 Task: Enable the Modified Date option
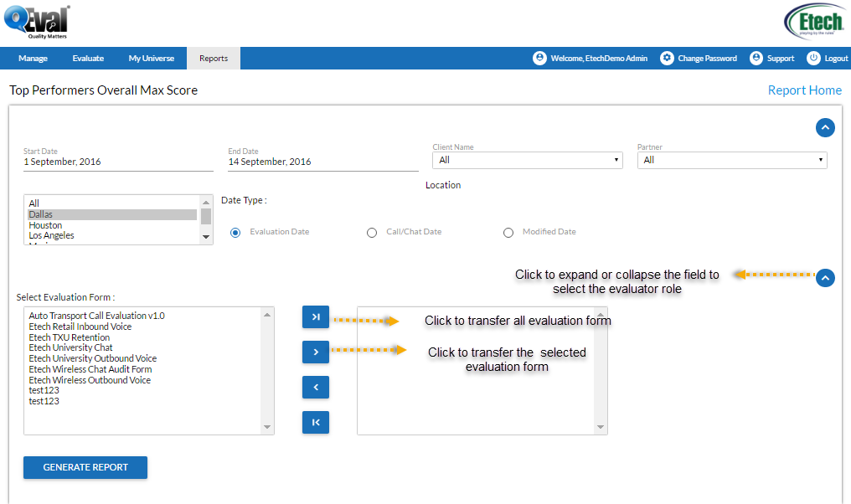click(x=508, y=232)
